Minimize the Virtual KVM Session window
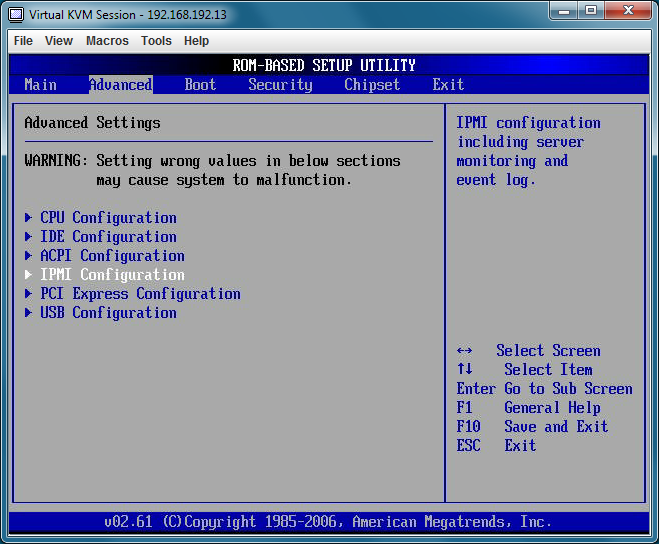Viewport: 659px width, 544px height. click(x=564, y=11)
